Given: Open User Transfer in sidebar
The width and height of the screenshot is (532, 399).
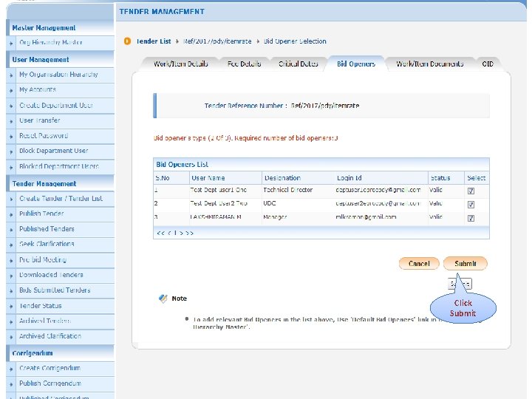Looking at the screenshot, I should click(40, 120).
